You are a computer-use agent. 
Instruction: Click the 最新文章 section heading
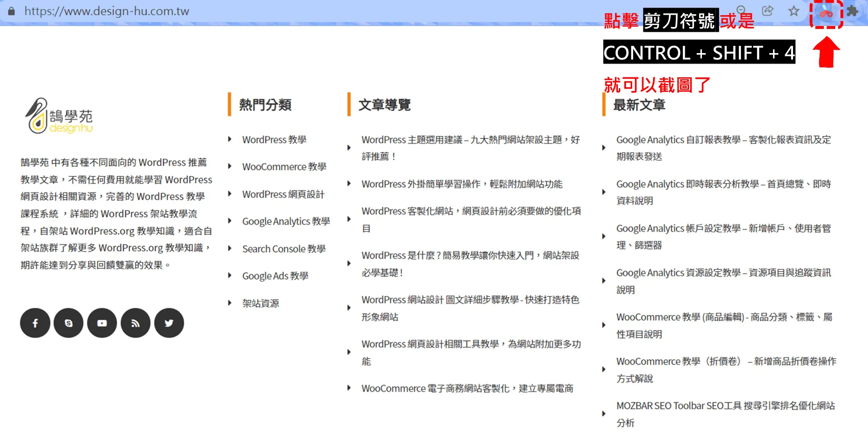point(639,105)
